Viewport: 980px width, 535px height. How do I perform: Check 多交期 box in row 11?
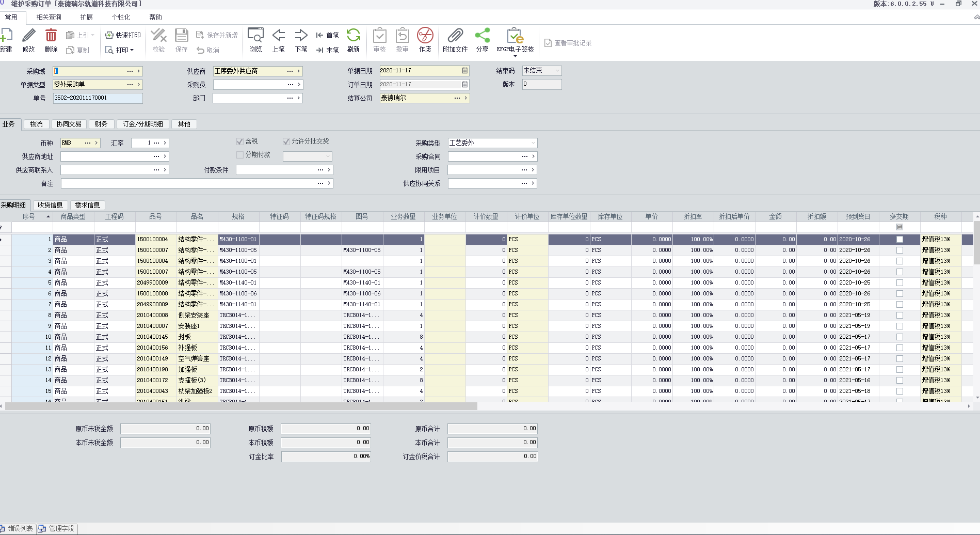click(x=899, y=348)
